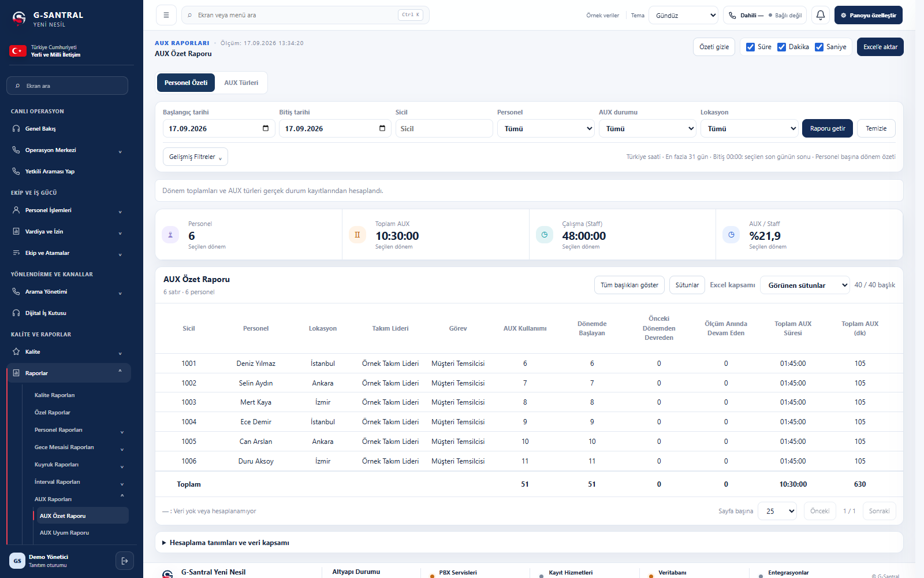Image resolution: width=924 pixels, height=578 pixels.
Task: Click the Raporlar report icon
Action: pos(16,373)
